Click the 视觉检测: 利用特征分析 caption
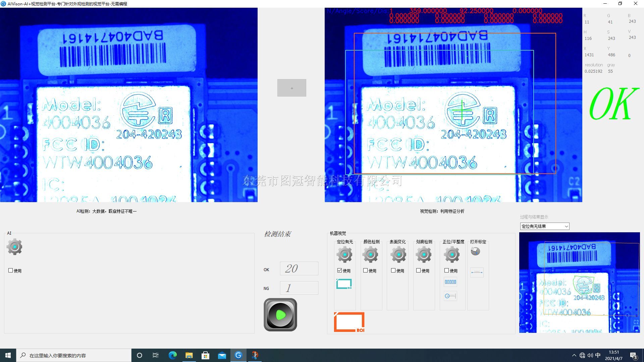644x362 pixels. (442, 211)
